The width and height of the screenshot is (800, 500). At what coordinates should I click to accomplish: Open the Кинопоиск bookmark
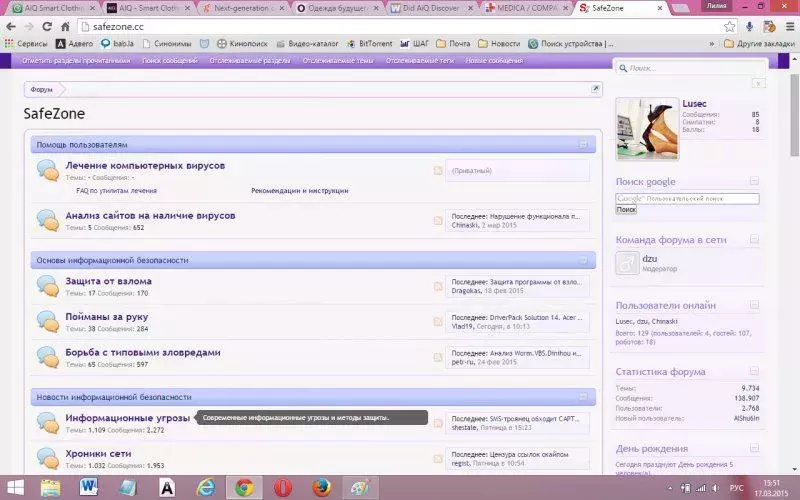(x=242, y=44)
